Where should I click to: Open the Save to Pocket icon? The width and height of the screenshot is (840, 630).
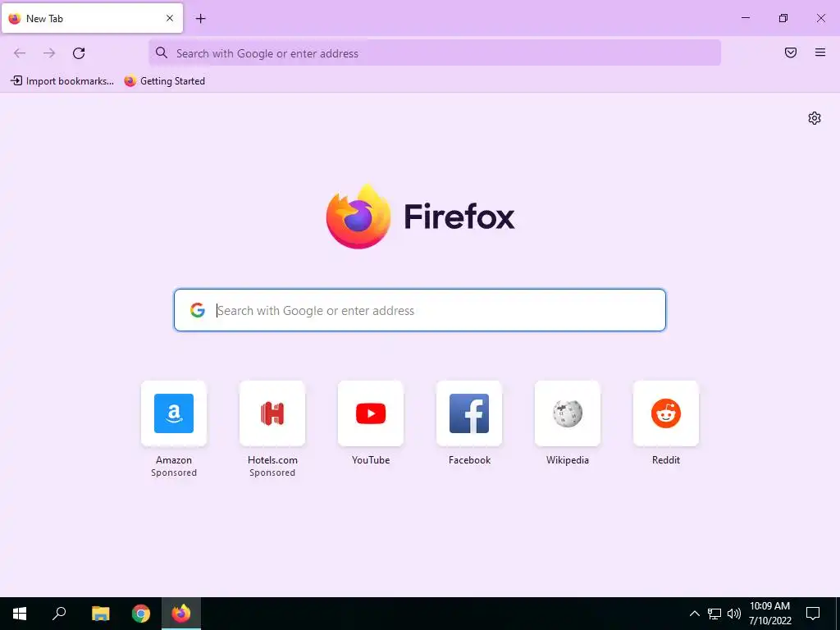click(x=791, y=52)
